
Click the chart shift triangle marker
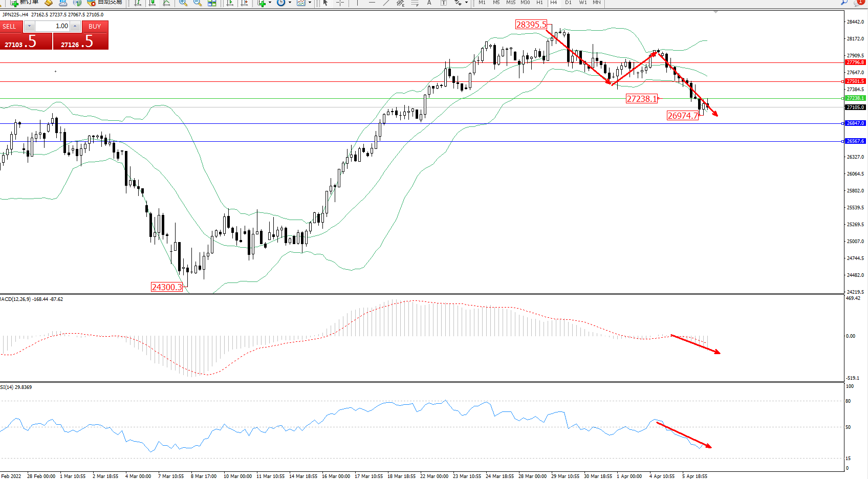point(715,12)
